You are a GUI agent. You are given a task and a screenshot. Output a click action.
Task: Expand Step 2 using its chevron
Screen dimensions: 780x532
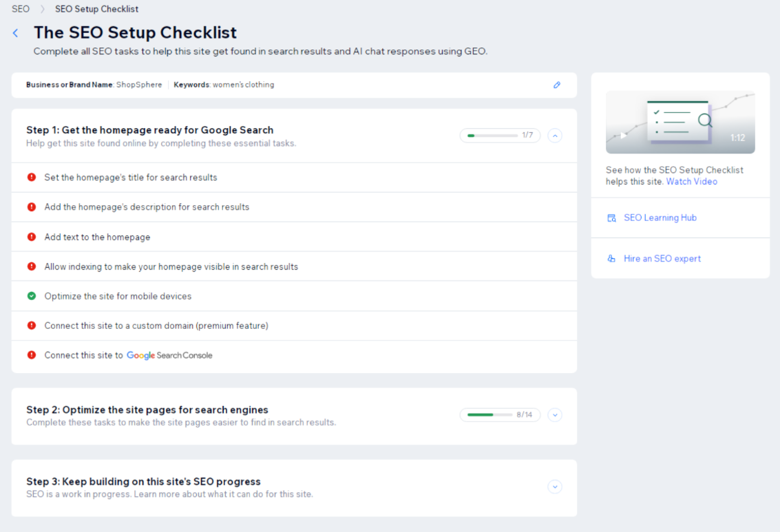pyautogui.click(x=555, y=415)
